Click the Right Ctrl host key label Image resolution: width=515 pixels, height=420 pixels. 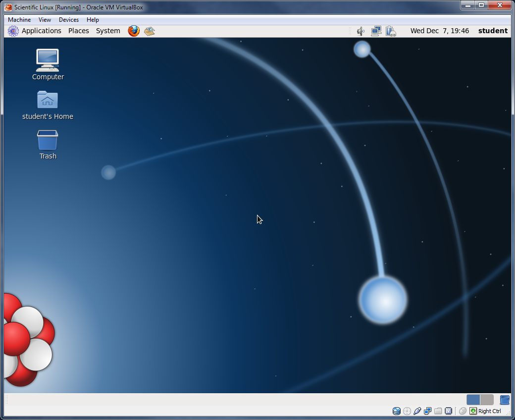[489, 411]
